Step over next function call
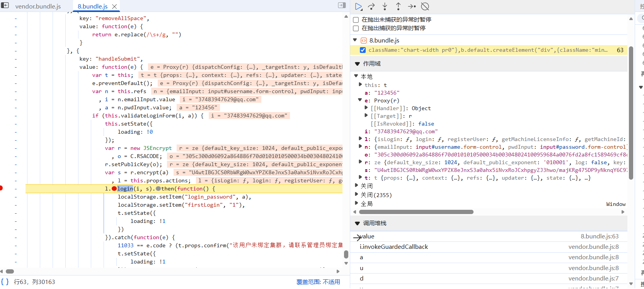This screenshot has height=289, width=644. pyautogui.click(x=371, y=6)
